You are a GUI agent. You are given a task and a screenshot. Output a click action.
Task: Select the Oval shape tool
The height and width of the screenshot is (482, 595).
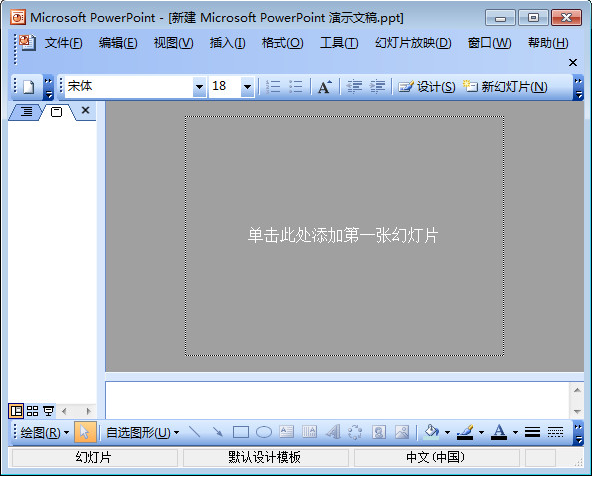[x=264, y=432]
